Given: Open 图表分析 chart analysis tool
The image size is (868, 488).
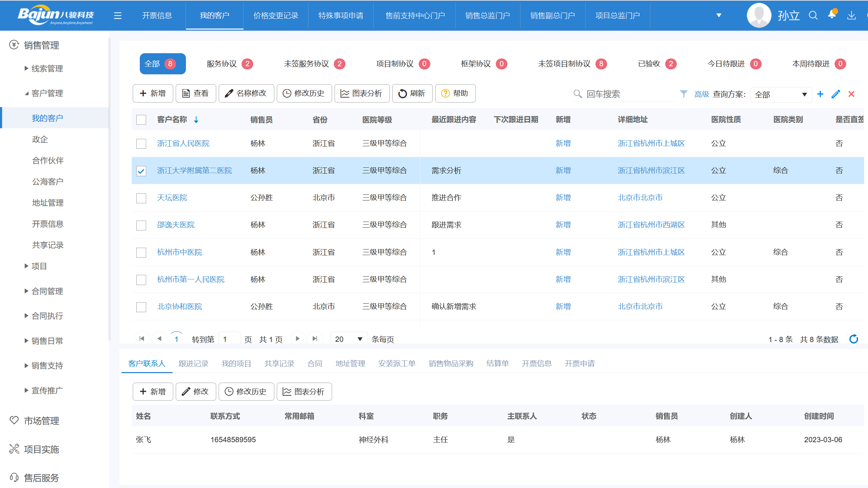Looking at the screenshot, I should [362, 93].
